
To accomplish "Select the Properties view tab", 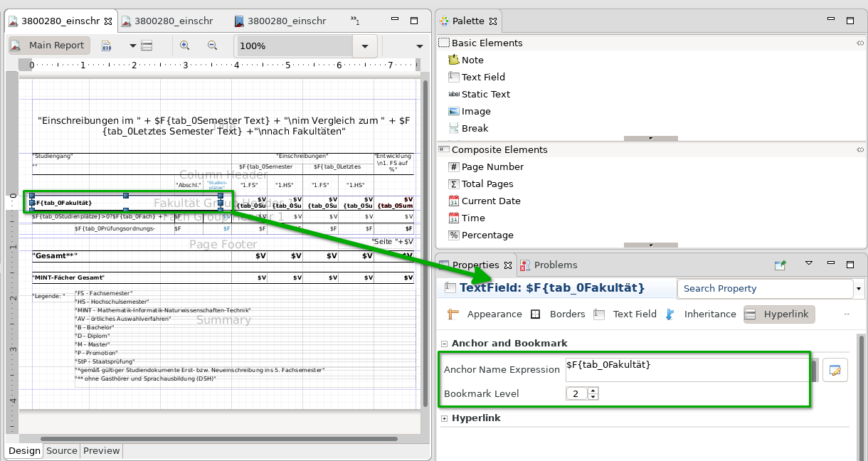I will (x=475, y=265).
